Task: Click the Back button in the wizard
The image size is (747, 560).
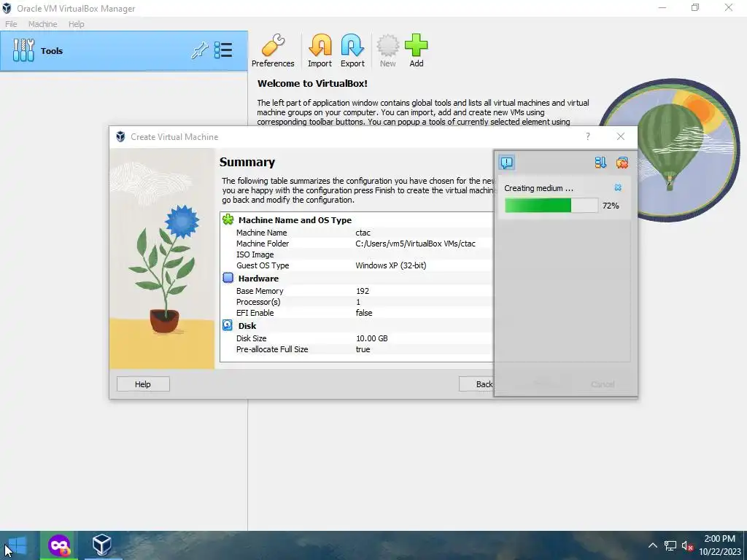Action: tap(476, 384)
